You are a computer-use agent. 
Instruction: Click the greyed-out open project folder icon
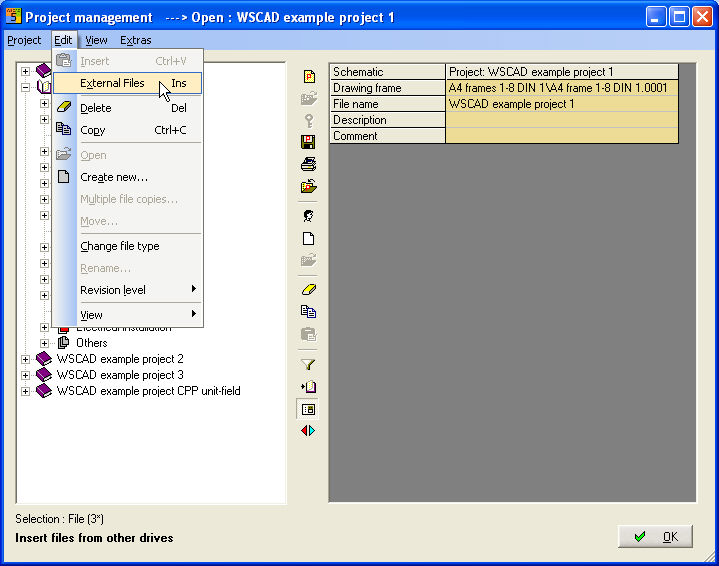point(309,98)
